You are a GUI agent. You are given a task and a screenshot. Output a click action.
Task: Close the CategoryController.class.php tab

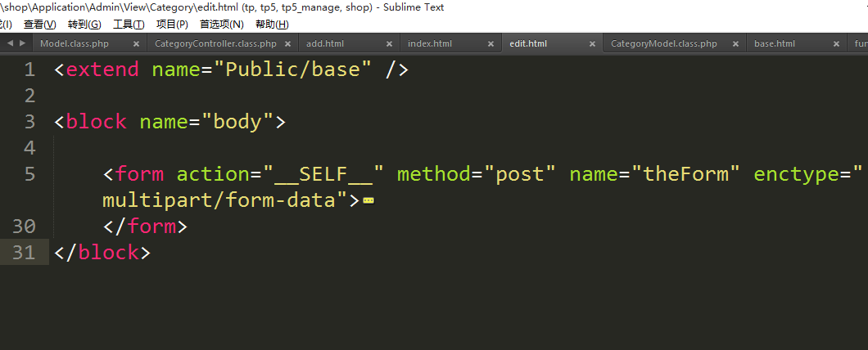pyautogui.click(x=288, y=44)
